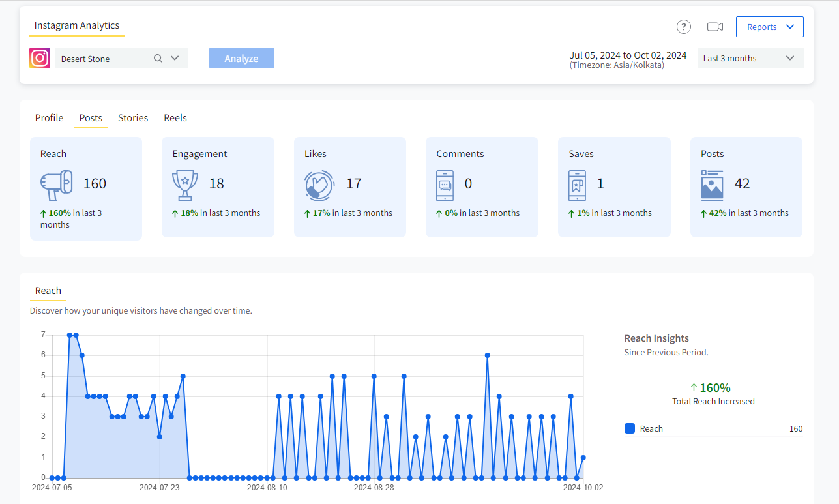Viewport: 839px width, 504px height.
Task: Expand the Desert Stone account chevron
Action: point(175,58)
